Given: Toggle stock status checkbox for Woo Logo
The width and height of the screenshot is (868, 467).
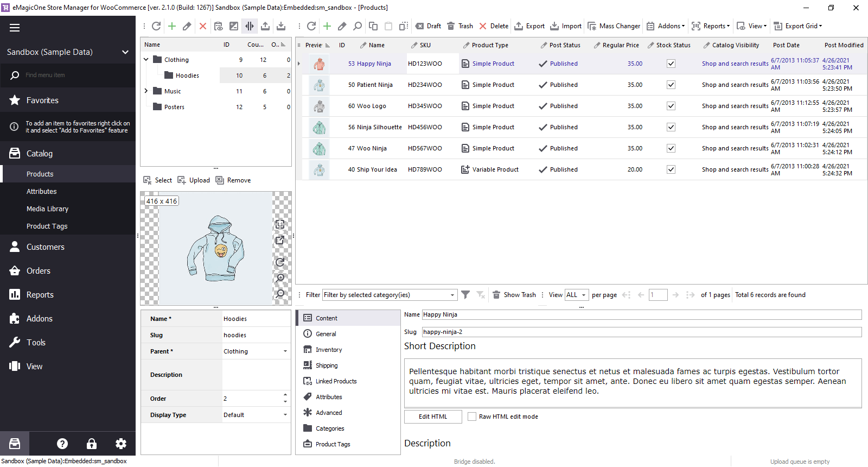Looking at the screenshot, I should click(x=671, y=106).
